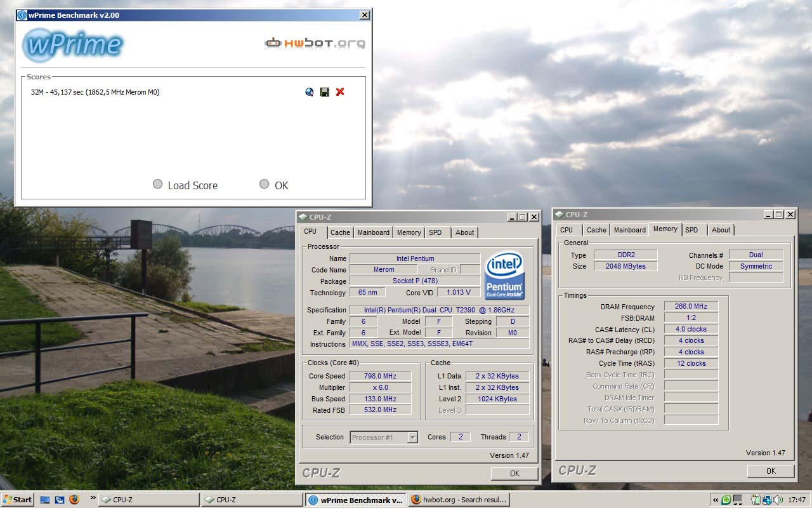This screenshot has height=508, width=812.
Task: Click the DDR2 memory type field
Action: tap(625, 255)
